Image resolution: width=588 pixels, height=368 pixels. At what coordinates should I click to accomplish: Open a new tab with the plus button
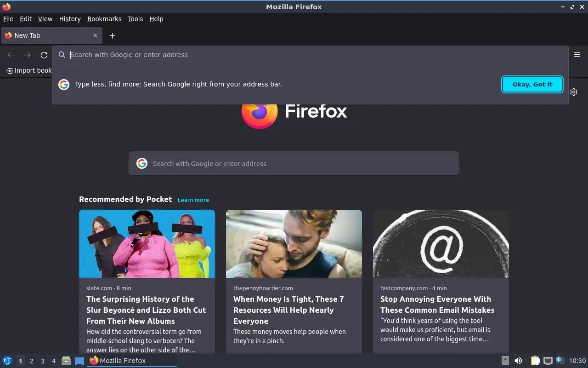coord(112,35)
